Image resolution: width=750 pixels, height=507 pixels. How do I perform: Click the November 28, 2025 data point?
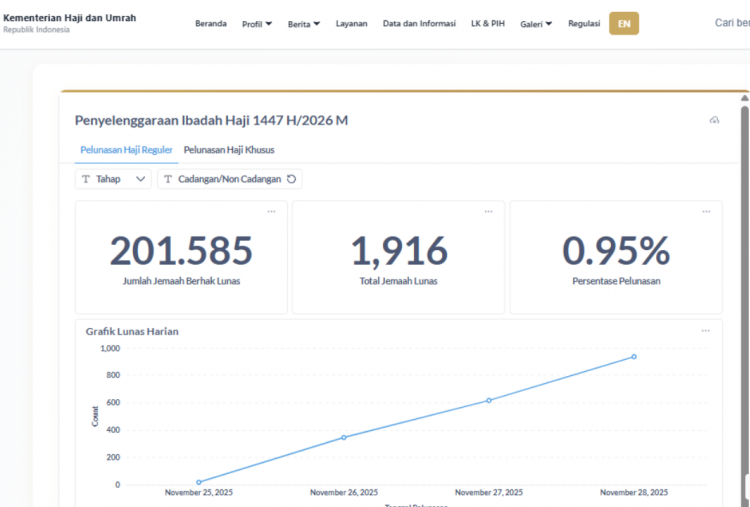[x=634, y=357]
